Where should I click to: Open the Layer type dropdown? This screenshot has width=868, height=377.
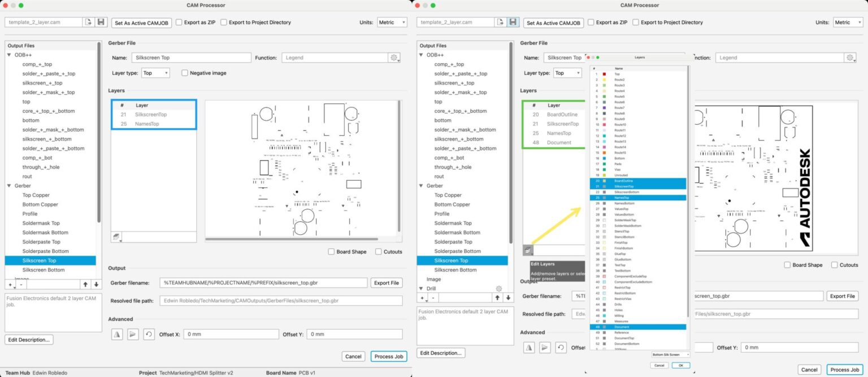click(155, 72)
